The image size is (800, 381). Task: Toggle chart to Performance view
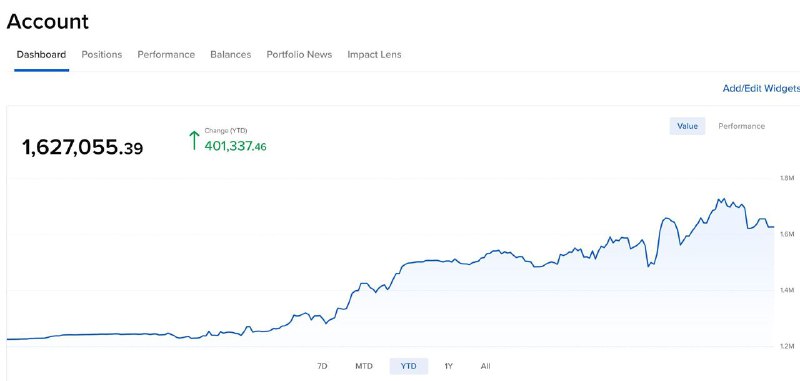[x=741, y=126]
